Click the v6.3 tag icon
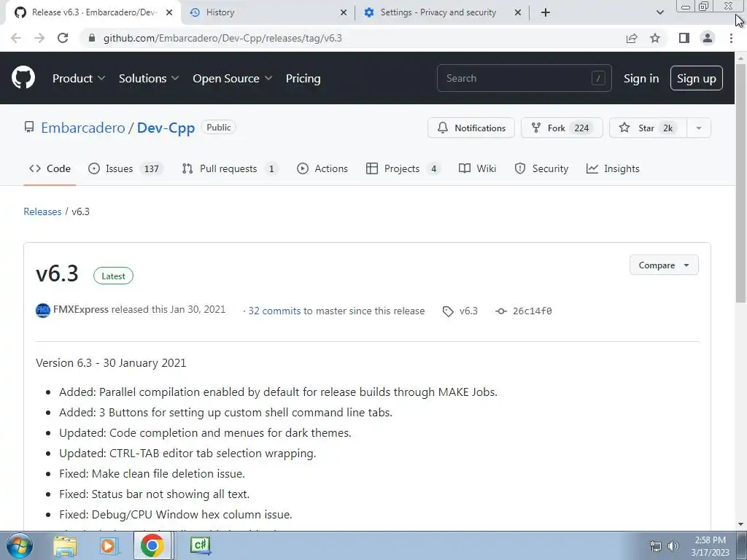The height and width of the screenshot is (560, 747). 448,311
